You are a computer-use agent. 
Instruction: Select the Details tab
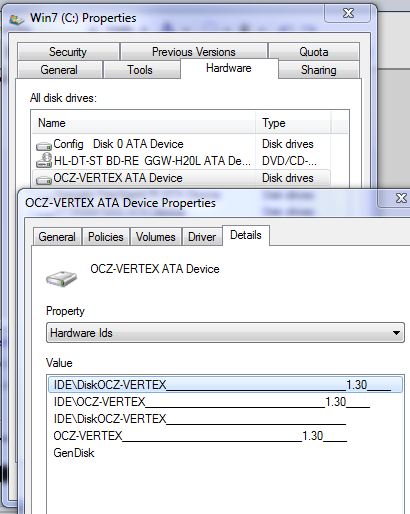(x=246, y=235)
